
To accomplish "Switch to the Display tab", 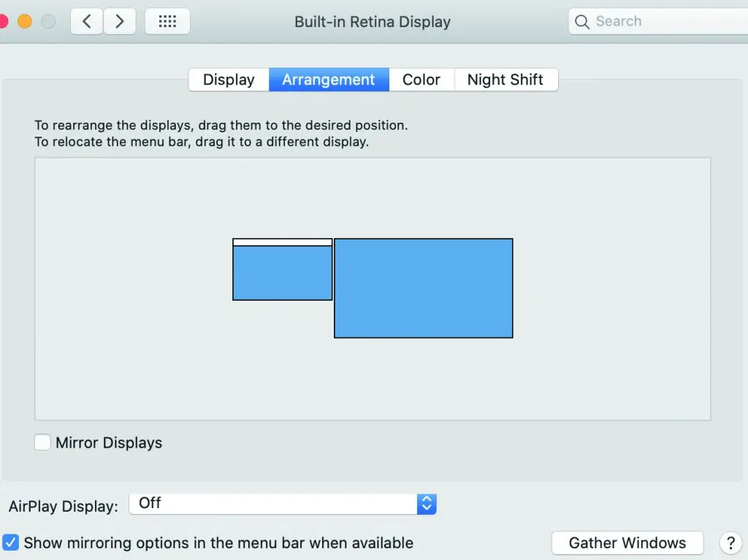I will (229, 80).
